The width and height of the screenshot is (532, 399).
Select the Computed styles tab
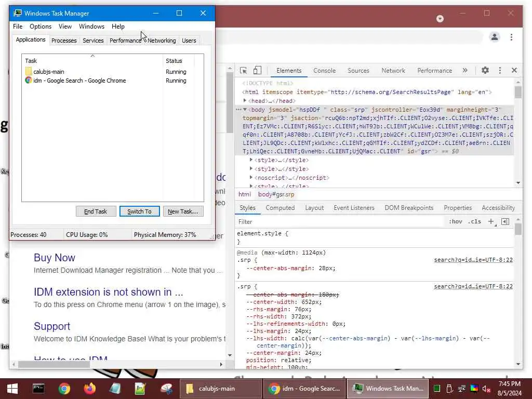point(280,208)
